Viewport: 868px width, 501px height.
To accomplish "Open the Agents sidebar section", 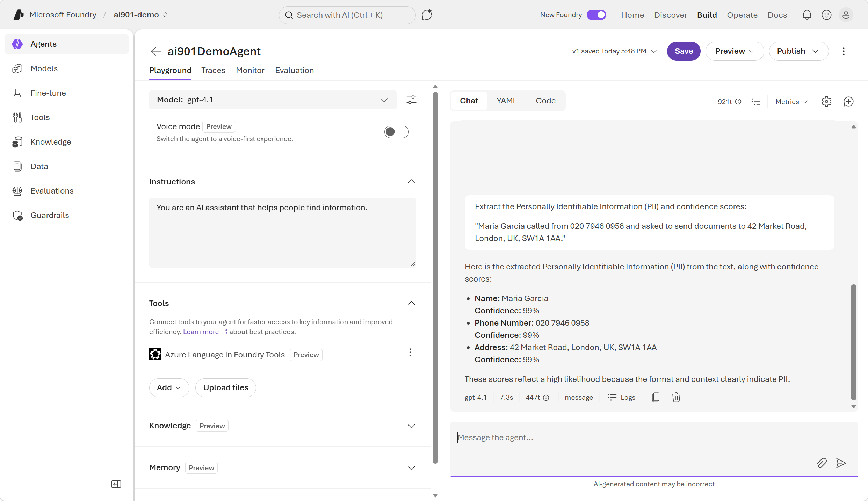I will (x=67, y=44).
